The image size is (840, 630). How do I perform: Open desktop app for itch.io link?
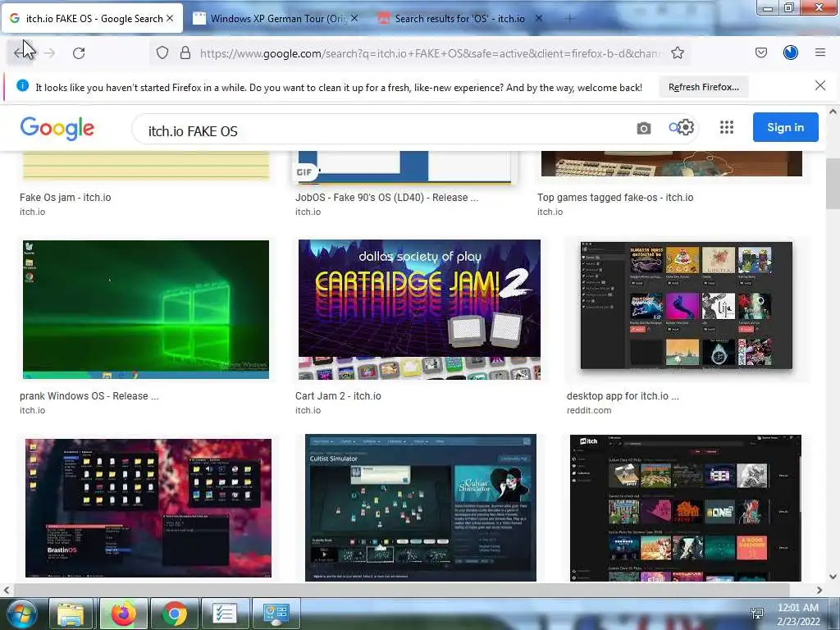pos(623,396)
